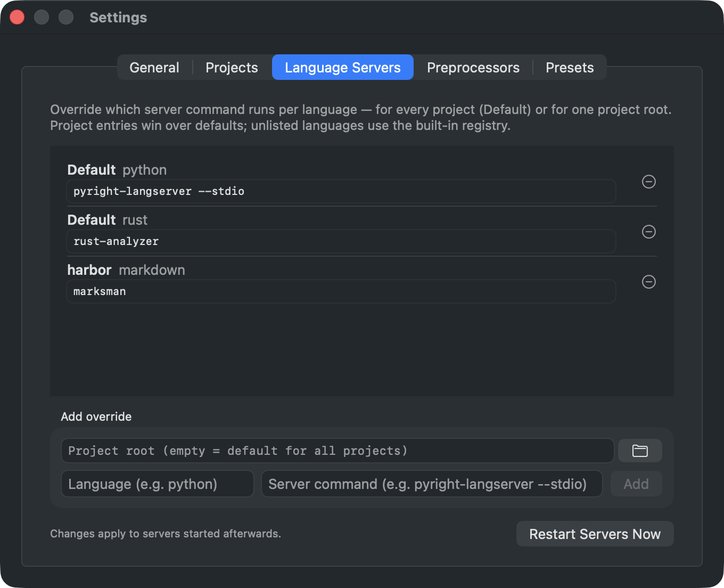
Task: Edit the marksman command field
Action: click(341, 291)
